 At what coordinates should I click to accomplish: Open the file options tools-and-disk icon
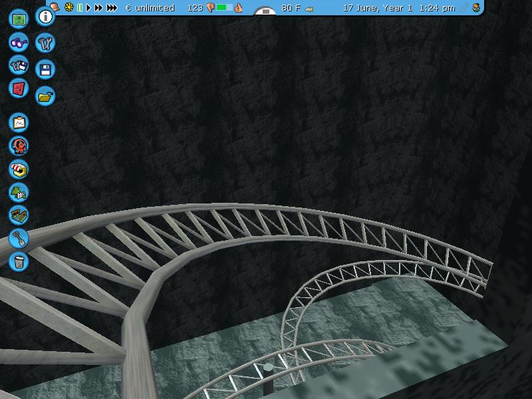19,65
